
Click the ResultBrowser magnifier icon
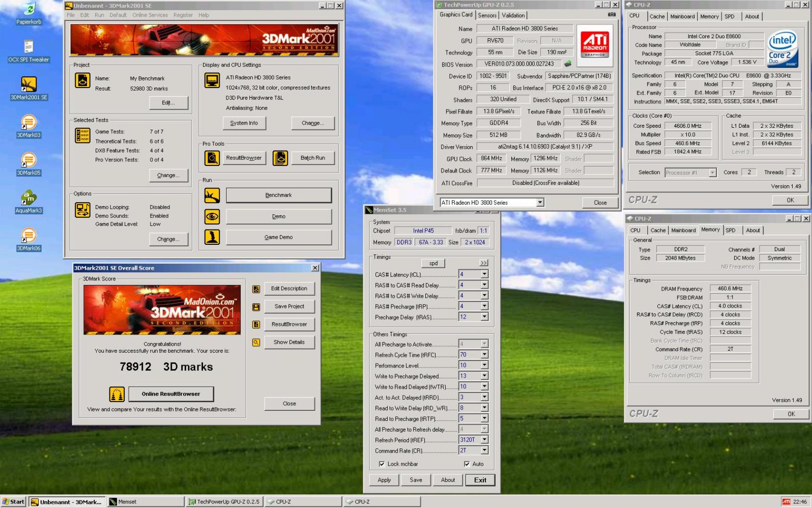tap(212, 158)
